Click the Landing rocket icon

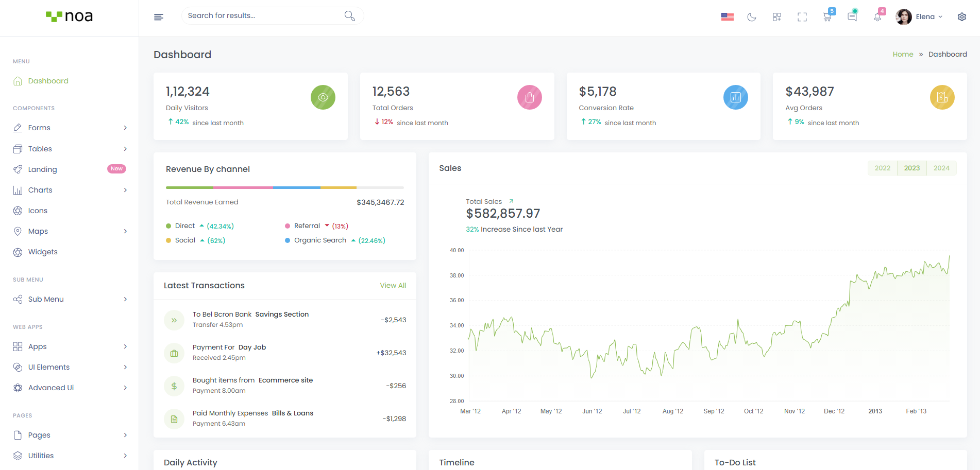[x=18, y=169]
